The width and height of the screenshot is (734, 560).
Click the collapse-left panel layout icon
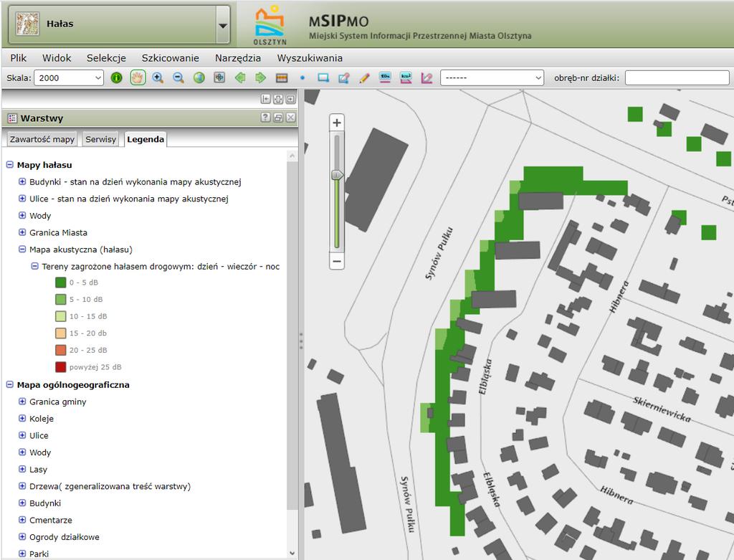265,99
